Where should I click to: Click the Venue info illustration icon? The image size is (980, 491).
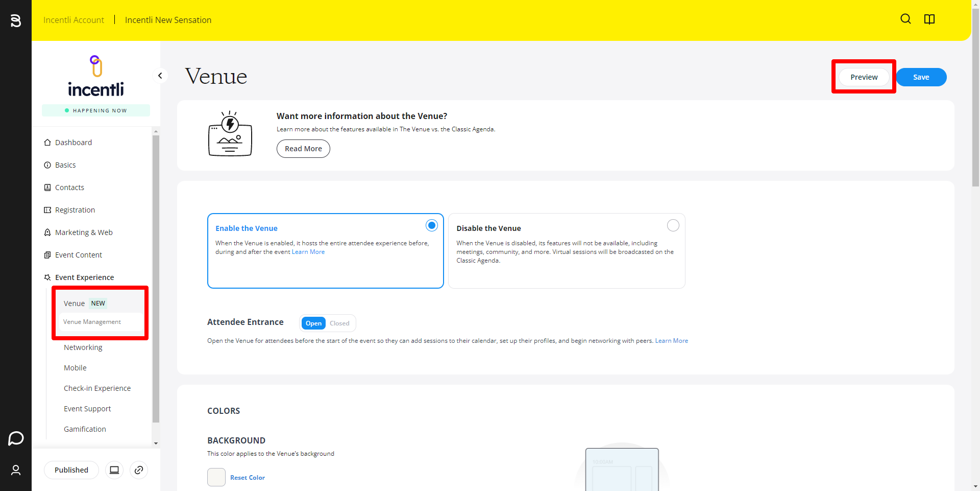coord(230,133)
